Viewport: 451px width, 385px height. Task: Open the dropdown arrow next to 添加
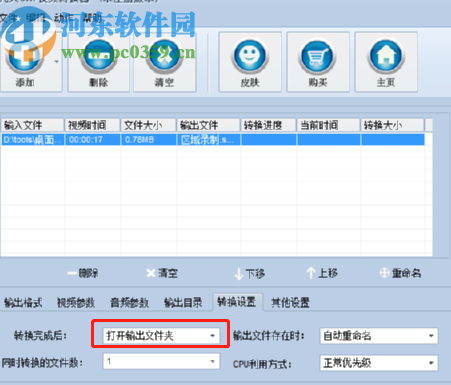[x=56, y=62]
